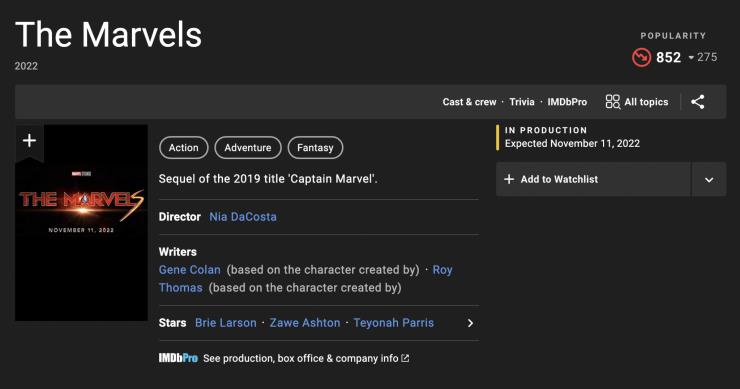The image size is (740, 389).
Task: Select the Action genre chip
Action: (x=184, y=148)
